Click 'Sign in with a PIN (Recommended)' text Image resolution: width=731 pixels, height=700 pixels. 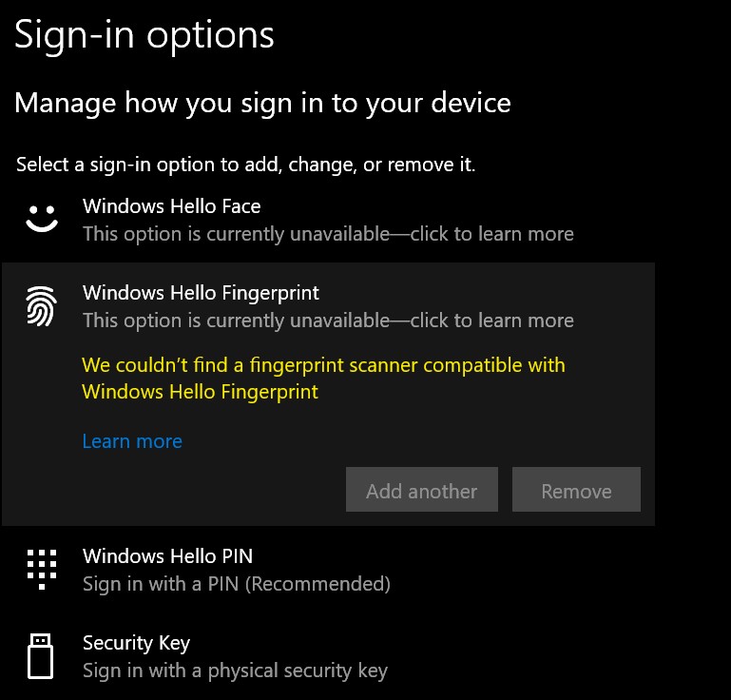coord(237,584)
